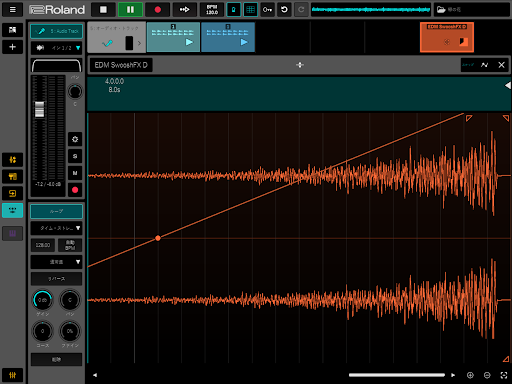The height and width of the screenshot is (384, 512).
Task: Open the dropdown below the BPM field
Action: pyautogui.click(x=57, y=262)
